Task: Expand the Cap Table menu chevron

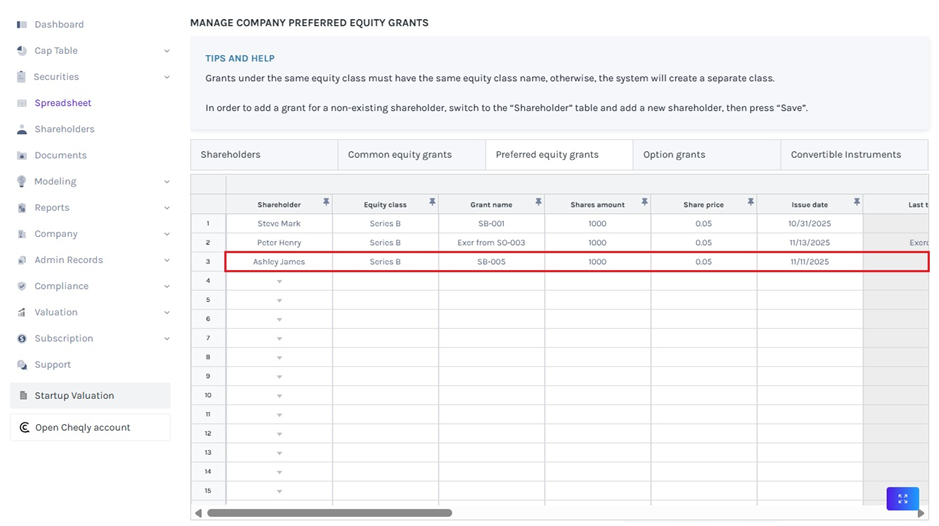Action: (167, 50)
